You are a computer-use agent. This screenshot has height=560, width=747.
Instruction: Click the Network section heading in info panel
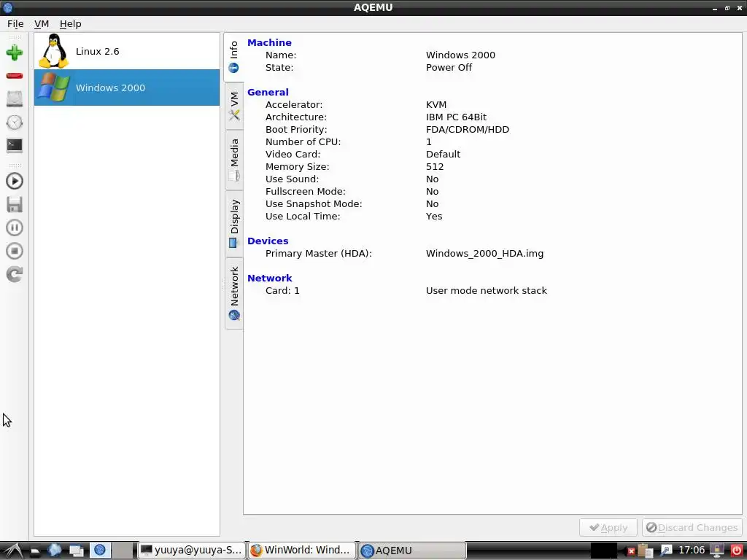click(270, 278)
